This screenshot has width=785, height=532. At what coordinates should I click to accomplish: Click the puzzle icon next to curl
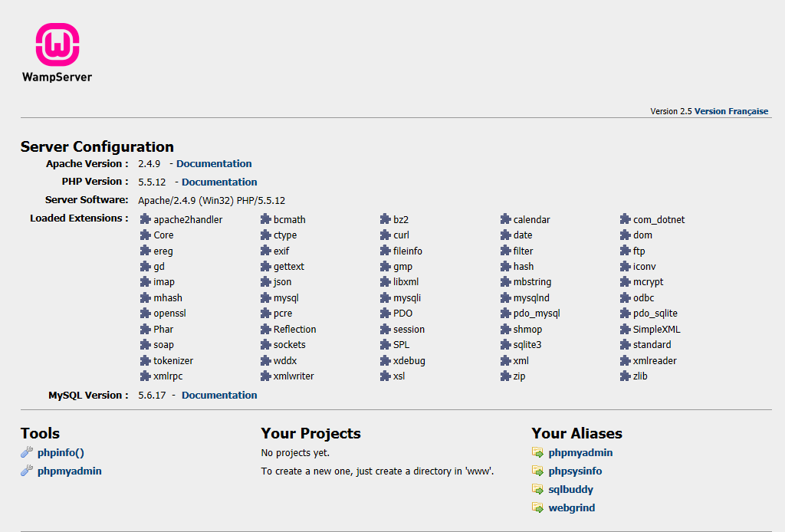point(385,235)
